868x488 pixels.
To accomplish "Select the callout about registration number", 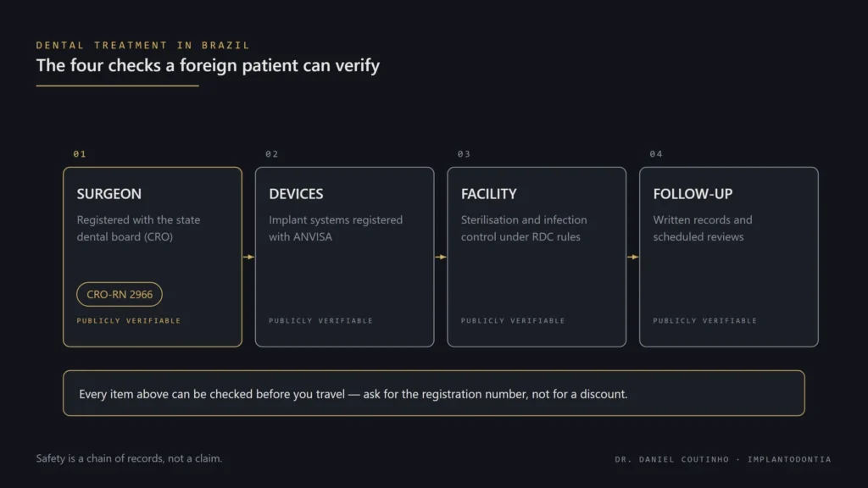I will tap(433, 393).
